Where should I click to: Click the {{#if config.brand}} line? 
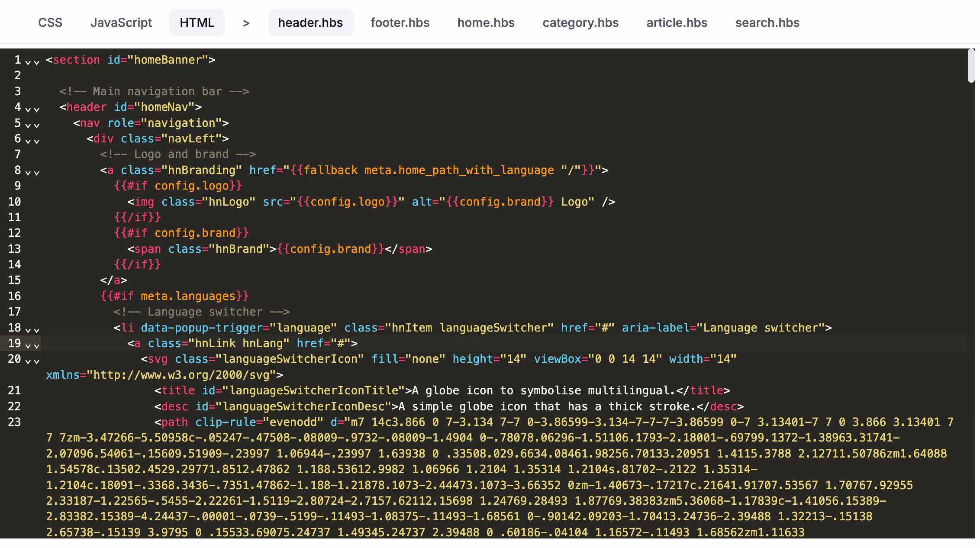[181, 233]
